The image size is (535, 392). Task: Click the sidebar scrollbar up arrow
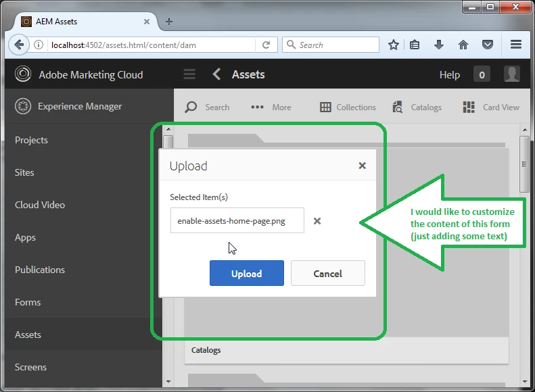(168, 129)
